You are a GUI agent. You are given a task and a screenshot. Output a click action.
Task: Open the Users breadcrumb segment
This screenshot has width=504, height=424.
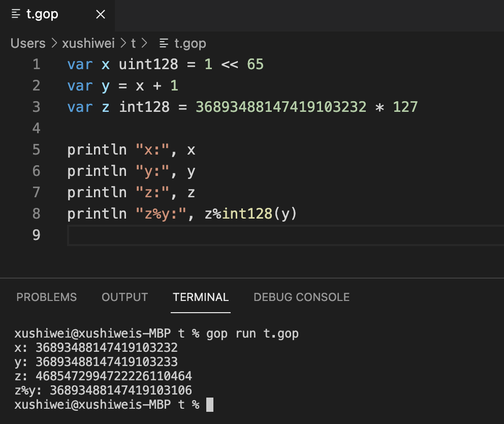28,43
